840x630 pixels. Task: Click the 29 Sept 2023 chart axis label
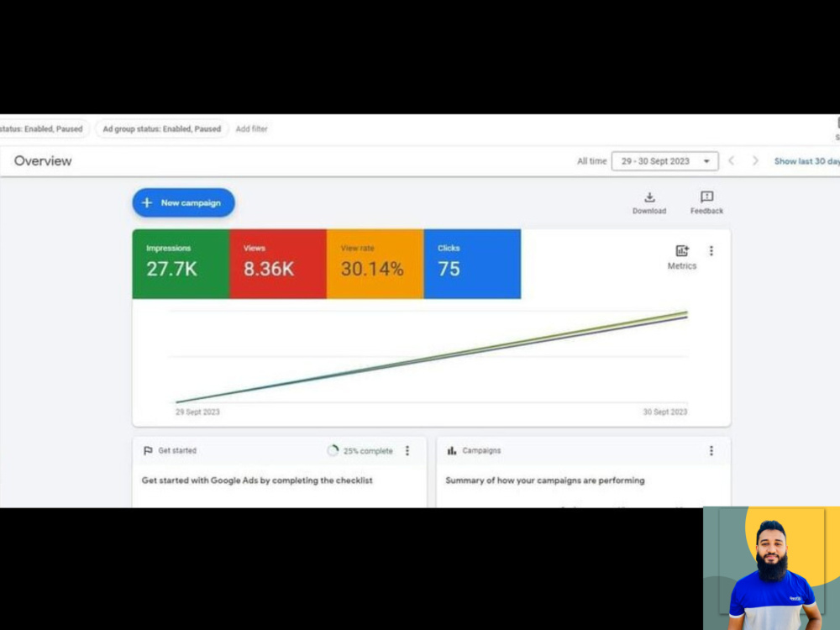tap(197, 412)
